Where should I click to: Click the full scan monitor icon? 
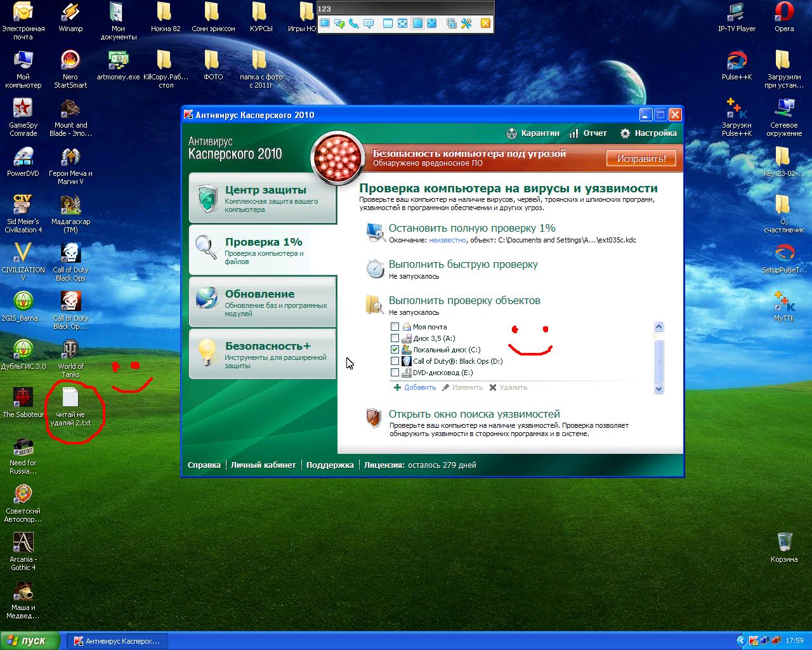(375, 232)
